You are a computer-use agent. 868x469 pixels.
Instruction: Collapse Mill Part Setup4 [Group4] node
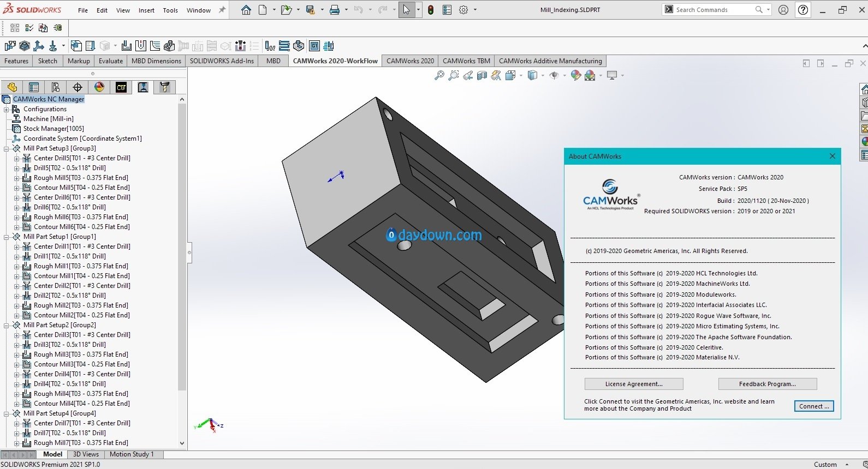(x=7, y=413)
